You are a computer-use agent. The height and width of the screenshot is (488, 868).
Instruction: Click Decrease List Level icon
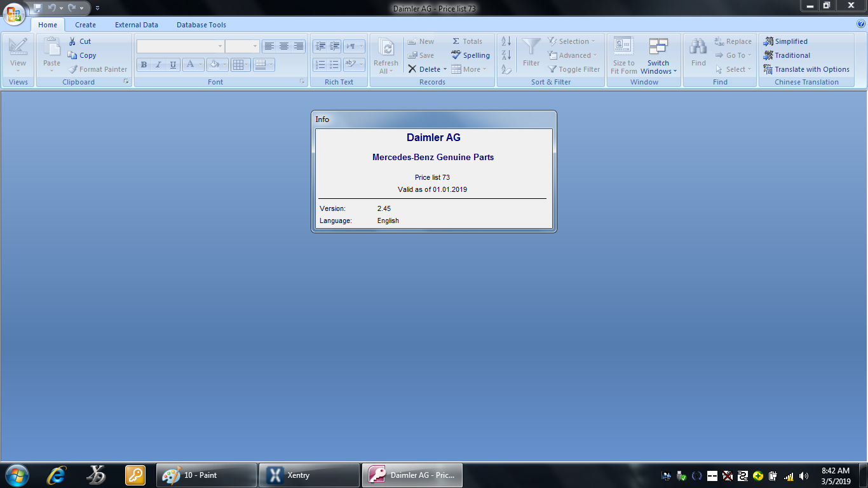320,46
